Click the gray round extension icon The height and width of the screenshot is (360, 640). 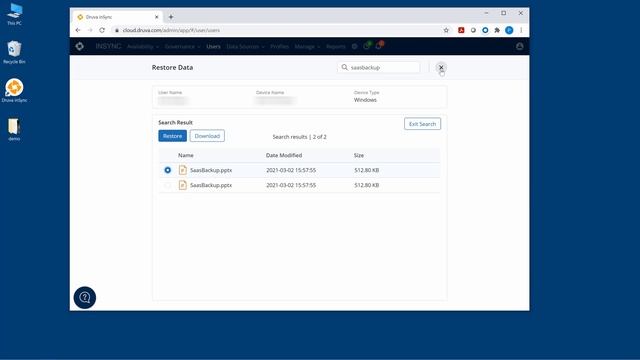[x=473, y=30]
